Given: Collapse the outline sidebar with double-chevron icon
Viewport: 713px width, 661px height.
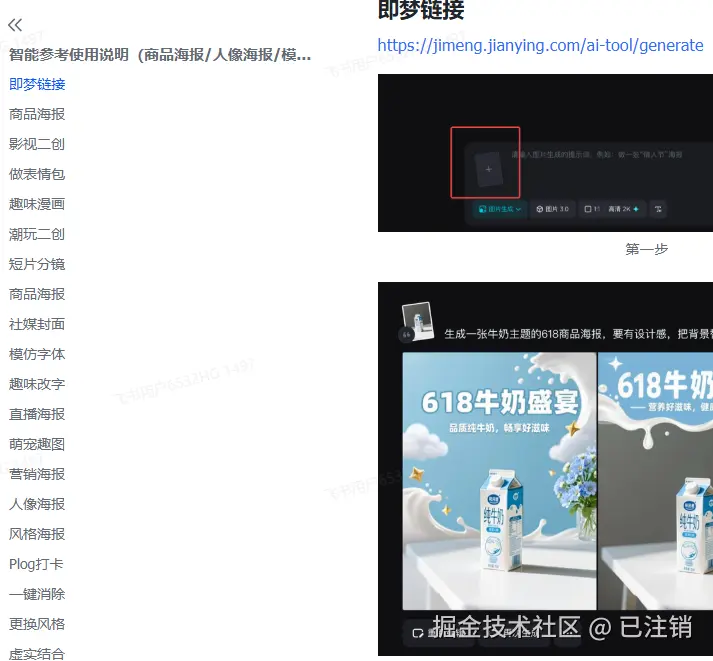Looking at the screenshot, I should [x=15, y=25].
